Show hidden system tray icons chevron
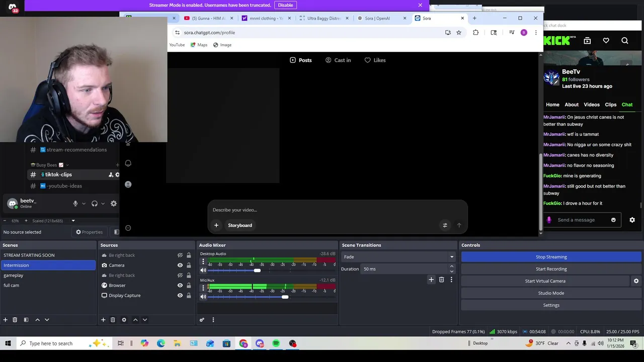This screenshot has height=362, width=644. [x=569, y=343]
